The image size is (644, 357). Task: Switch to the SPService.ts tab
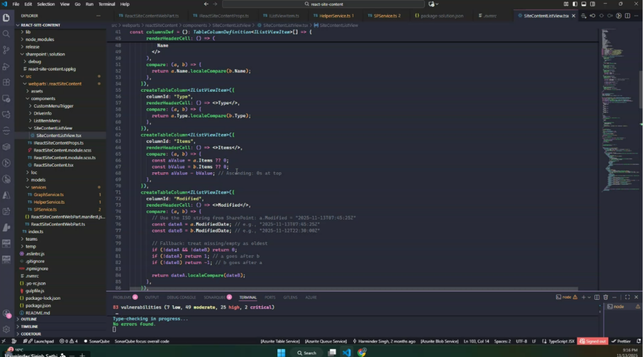click(386, 15)
